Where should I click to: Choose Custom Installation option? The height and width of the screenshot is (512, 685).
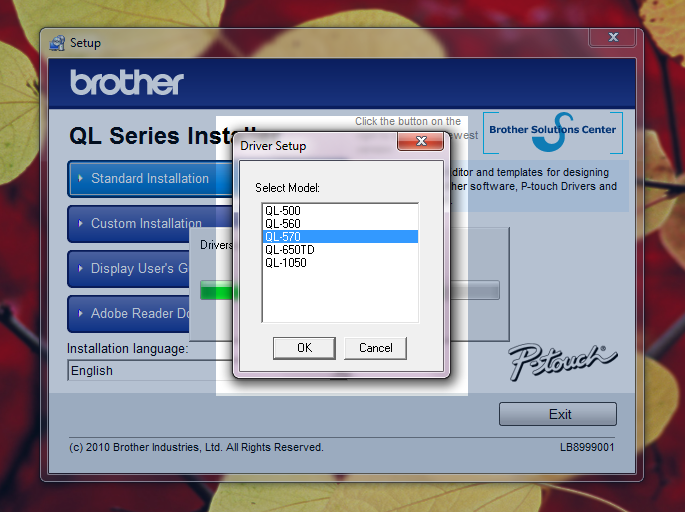pyautogui.click(x=150, y=224)
